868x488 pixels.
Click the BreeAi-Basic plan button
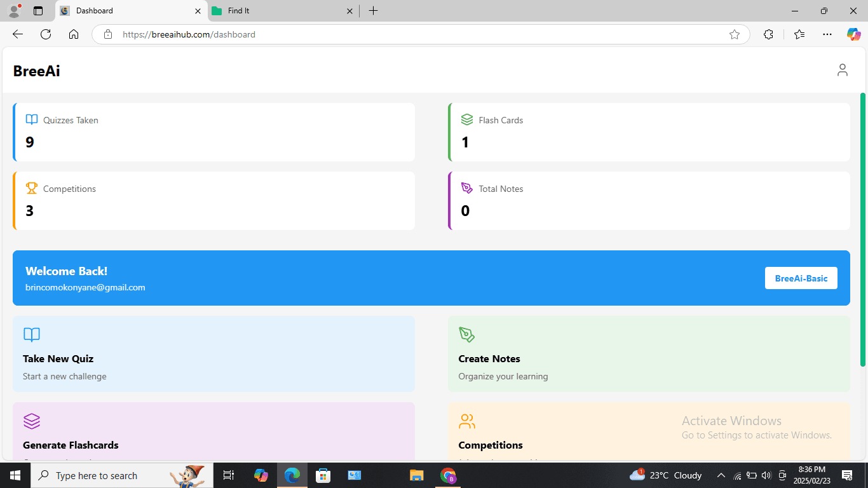pyautogui.click(x=801, y=278)
